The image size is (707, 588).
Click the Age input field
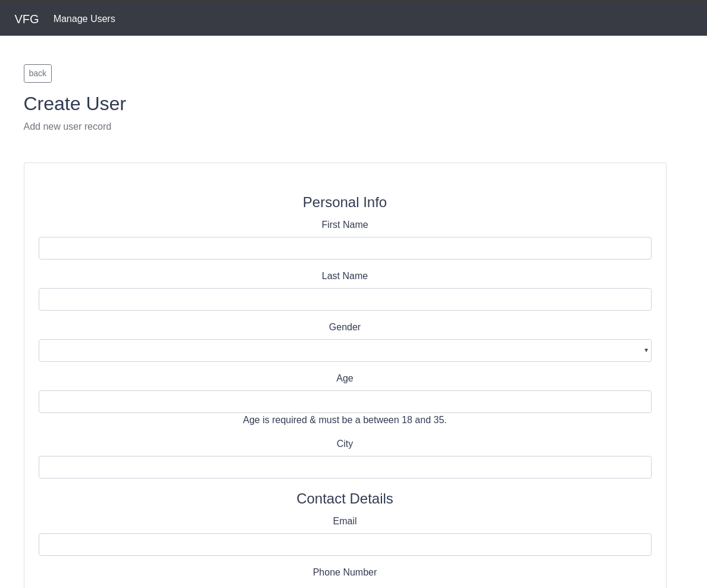click(345, 402)
